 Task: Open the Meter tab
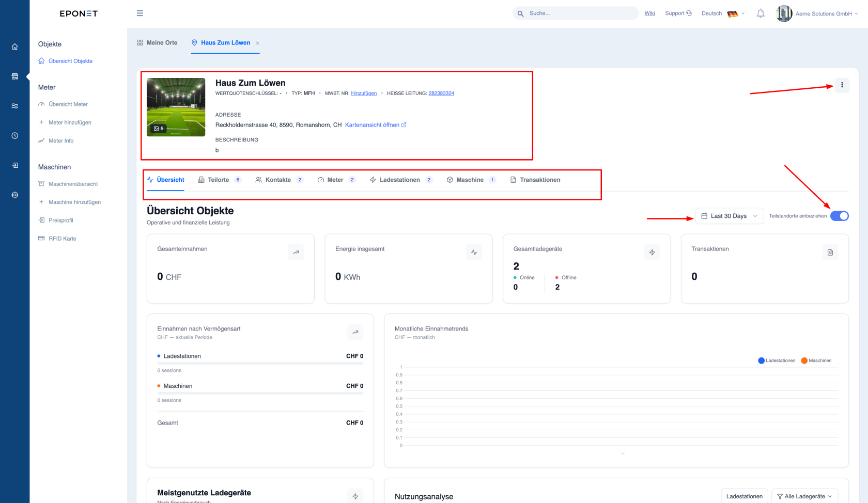(336, 180)
